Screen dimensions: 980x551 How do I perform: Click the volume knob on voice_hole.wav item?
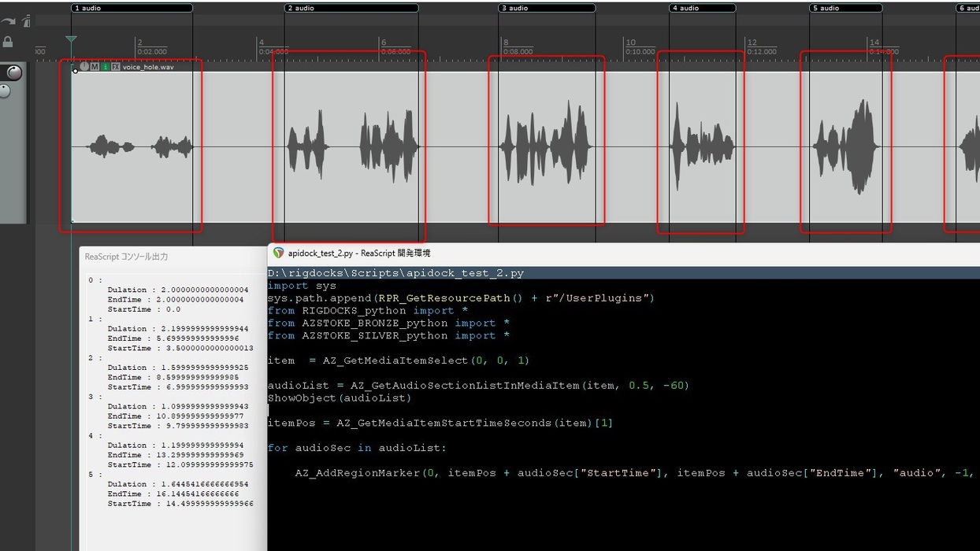(x=84, y=67)
